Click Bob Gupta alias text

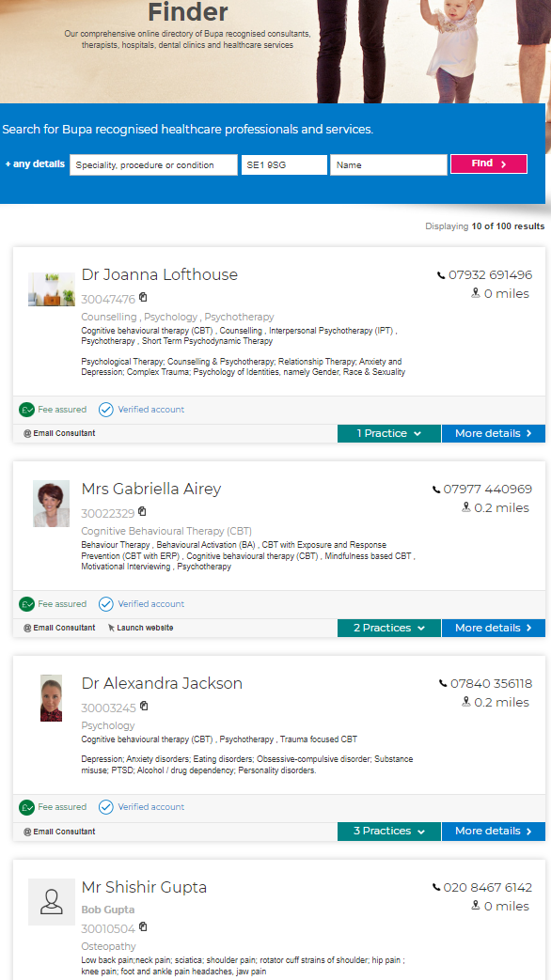click(107, 910)
